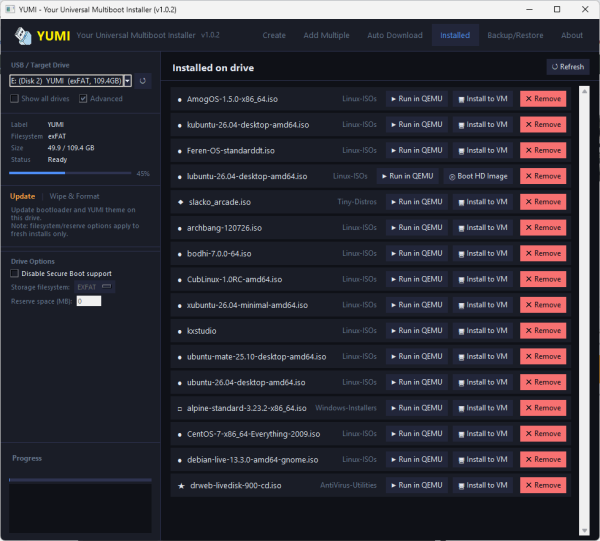Click the bullet next to kxstudio entry

[x=180, y=331]
